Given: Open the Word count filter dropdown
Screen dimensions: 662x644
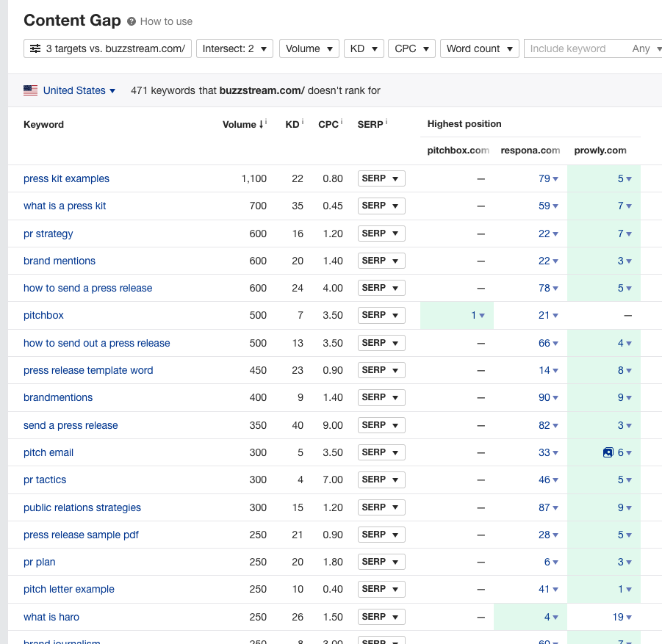Looking at the screenshot, I should pos(480,48).
